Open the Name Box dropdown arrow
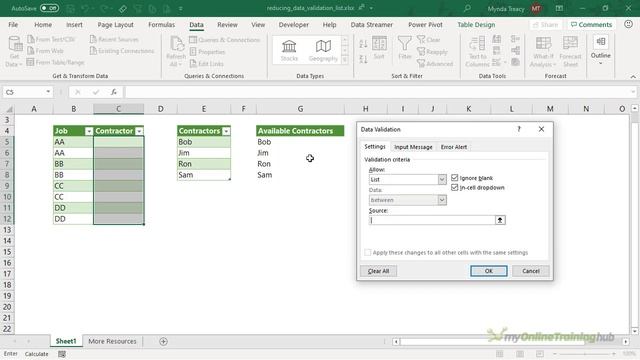Viewport: 640px width, 360px height. click(48, 92)
